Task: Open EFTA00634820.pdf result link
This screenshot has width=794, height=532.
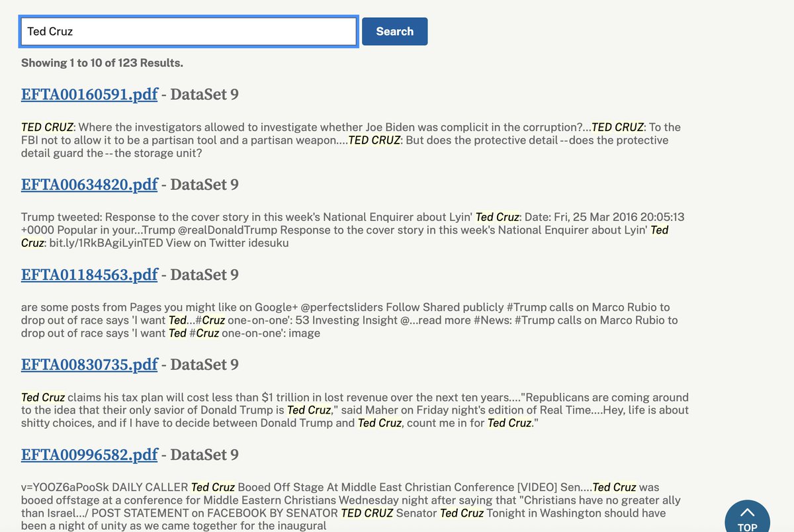Action: 89,185
